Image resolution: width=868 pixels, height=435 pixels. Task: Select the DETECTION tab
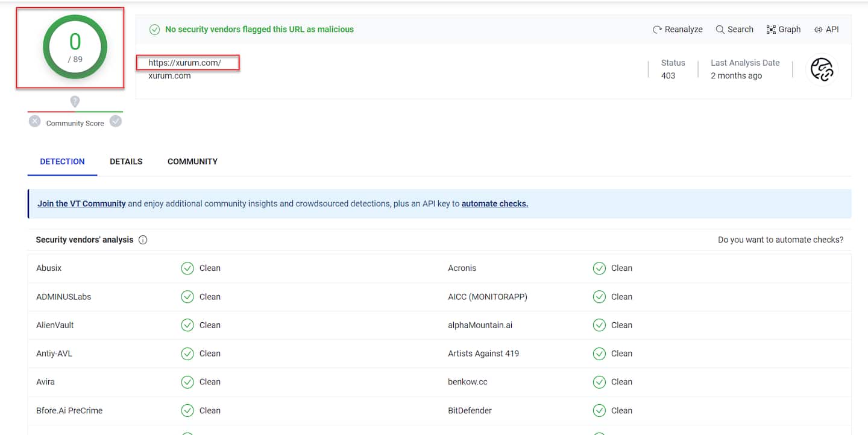pos(62,162)
